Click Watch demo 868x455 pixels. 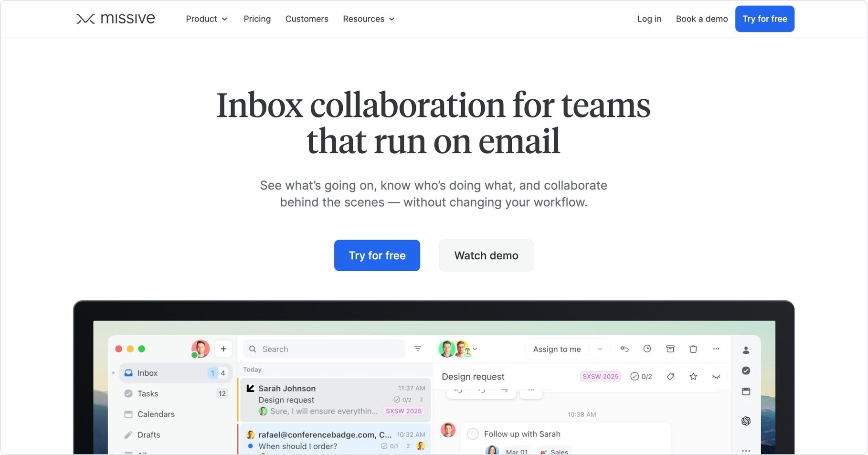(486, 255)
